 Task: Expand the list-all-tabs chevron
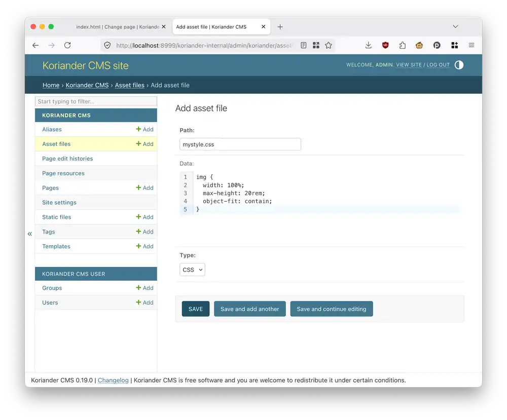pyautogui.click(x=455, y=26)
